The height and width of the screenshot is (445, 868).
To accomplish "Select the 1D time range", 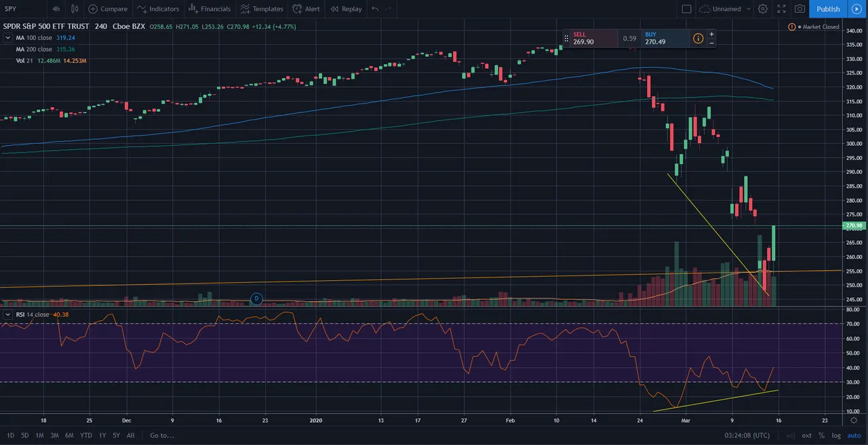I will (11, 436).
